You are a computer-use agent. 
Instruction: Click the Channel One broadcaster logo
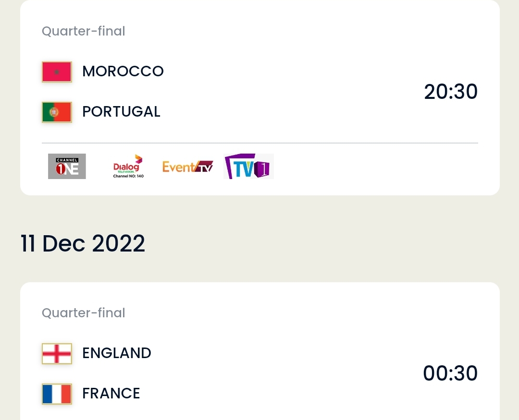(x=67, y=167)
